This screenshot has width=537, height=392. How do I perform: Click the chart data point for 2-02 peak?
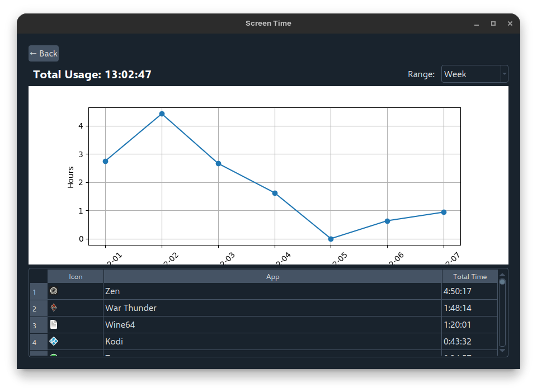(162, 114)
